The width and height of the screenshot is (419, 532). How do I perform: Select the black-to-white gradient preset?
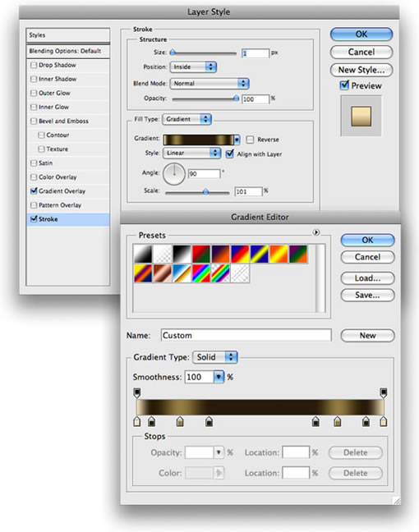182,255
